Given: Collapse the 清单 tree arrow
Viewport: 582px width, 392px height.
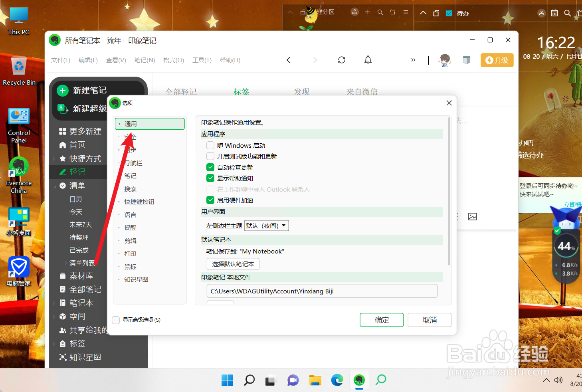Looking at the screenshot, I should click(54, 186).
